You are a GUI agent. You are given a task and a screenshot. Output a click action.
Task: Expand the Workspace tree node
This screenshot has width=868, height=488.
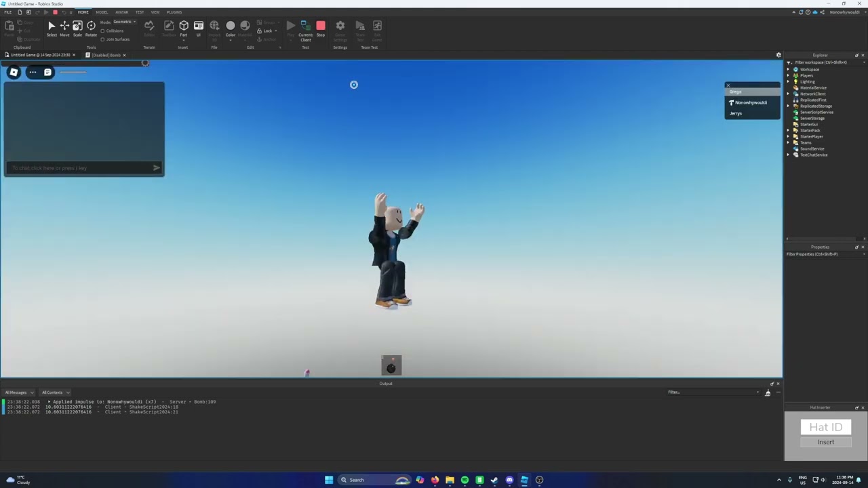click(x=789, y=69)
